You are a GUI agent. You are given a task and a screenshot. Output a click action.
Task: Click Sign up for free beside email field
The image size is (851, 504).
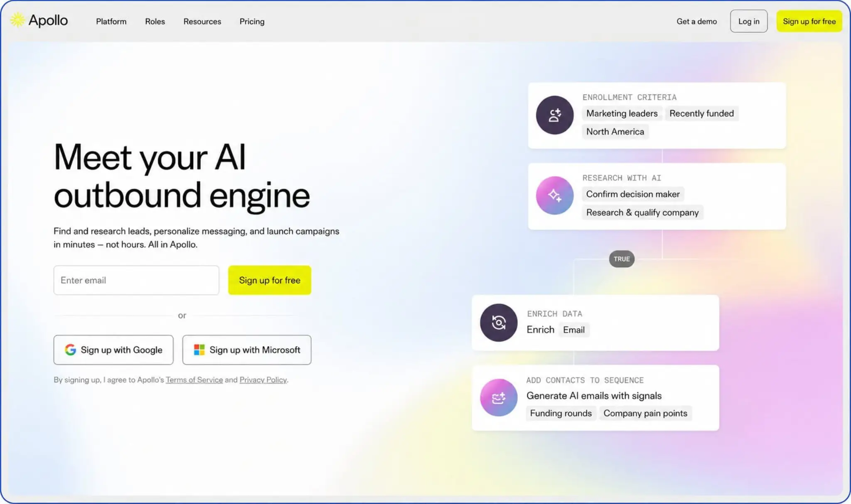pos(270,280)
